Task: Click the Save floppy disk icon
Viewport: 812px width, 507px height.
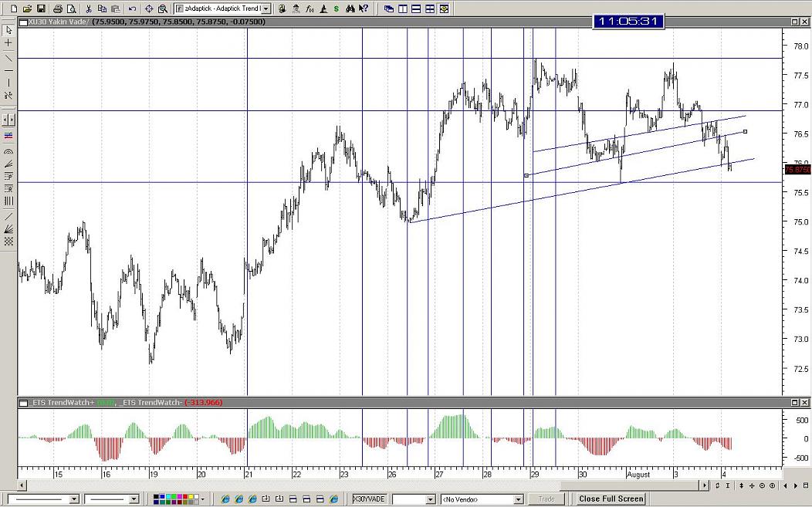Action: pyautogui.click(x=39, y=8)
